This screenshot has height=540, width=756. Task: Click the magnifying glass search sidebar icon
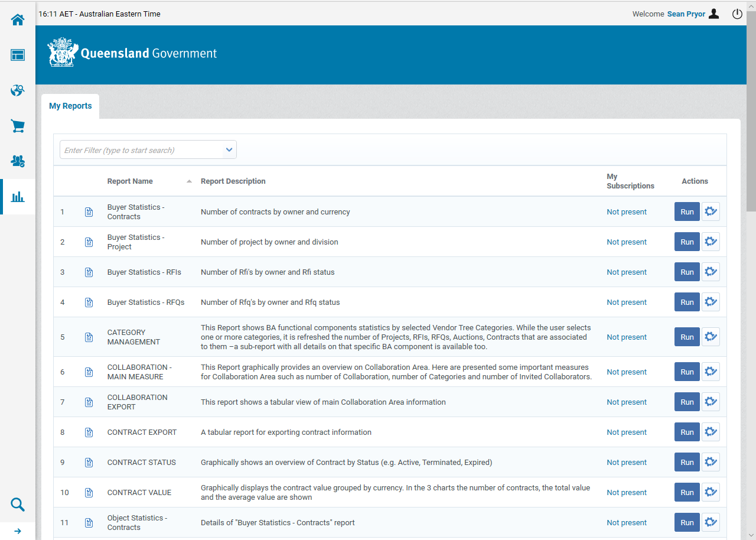click(x=18, y=505)
